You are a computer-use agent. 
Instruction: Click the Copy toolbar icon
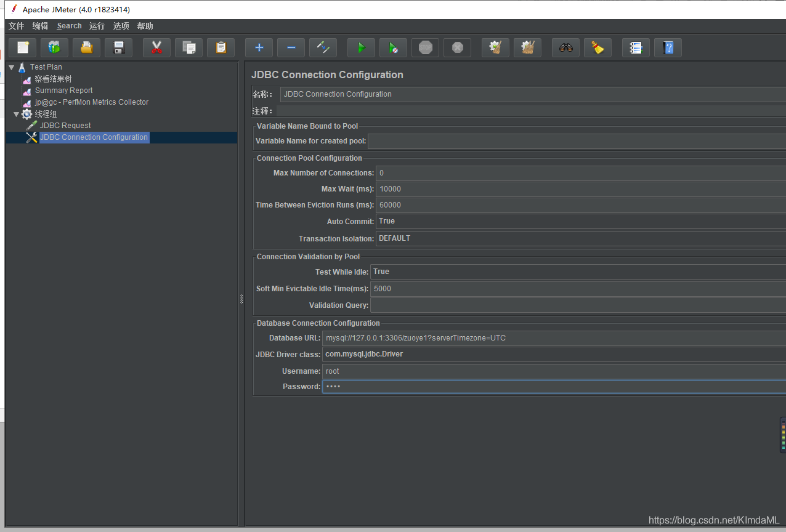(189, 47)
